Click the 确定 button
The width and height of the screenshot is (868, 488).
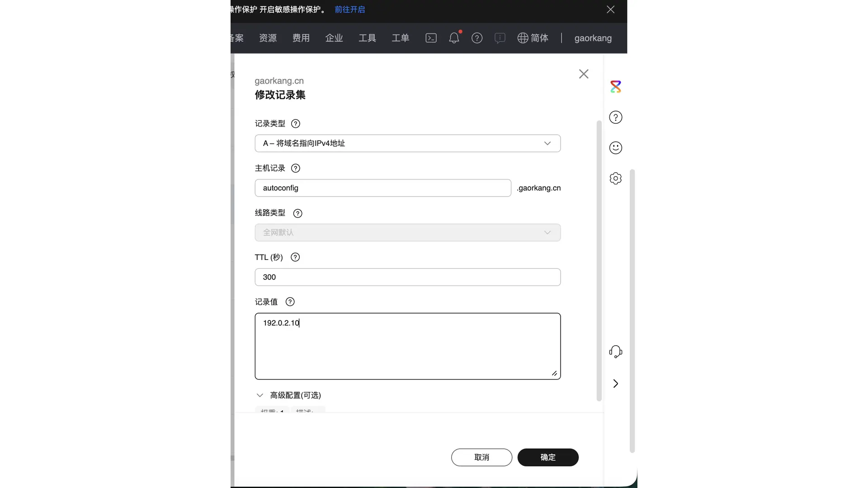coord(547,457)
